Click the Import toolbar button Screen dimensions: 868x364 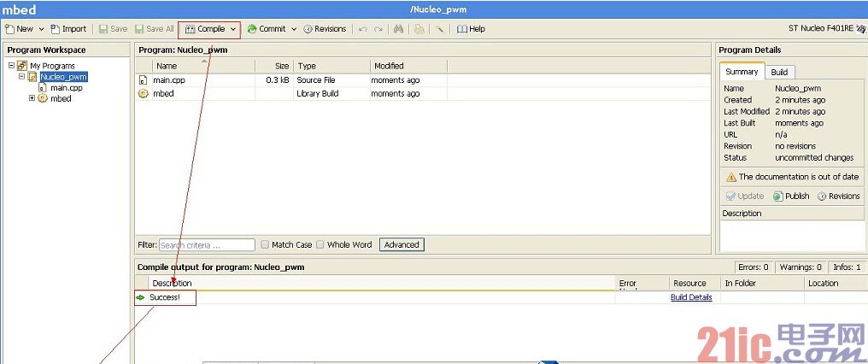(68, 29)
